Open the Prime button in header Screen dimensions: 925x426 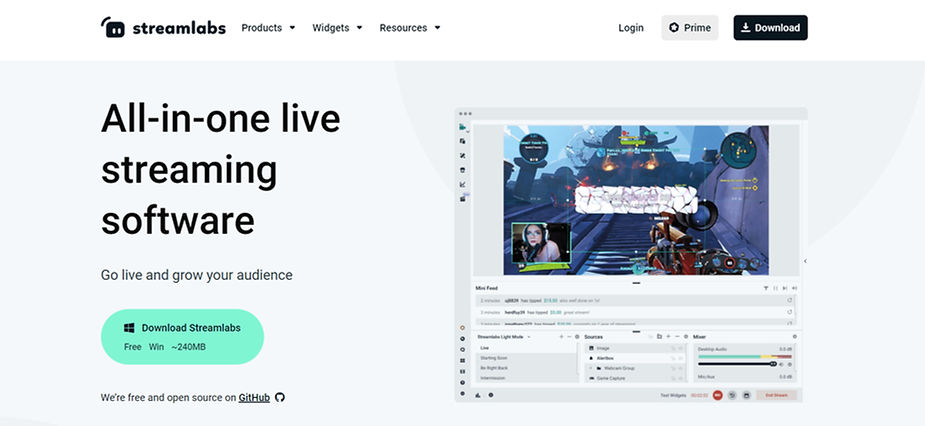pos(690,28)
